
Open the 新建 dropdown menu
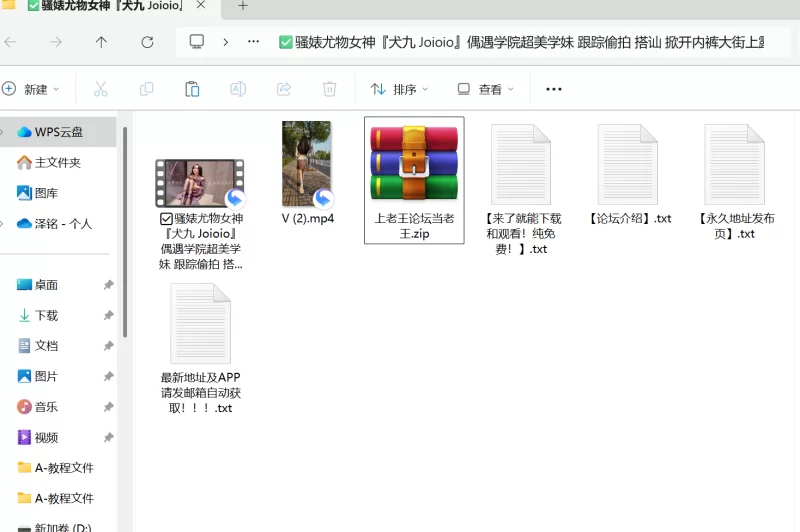pyautogui.click(x=31, y=89)
